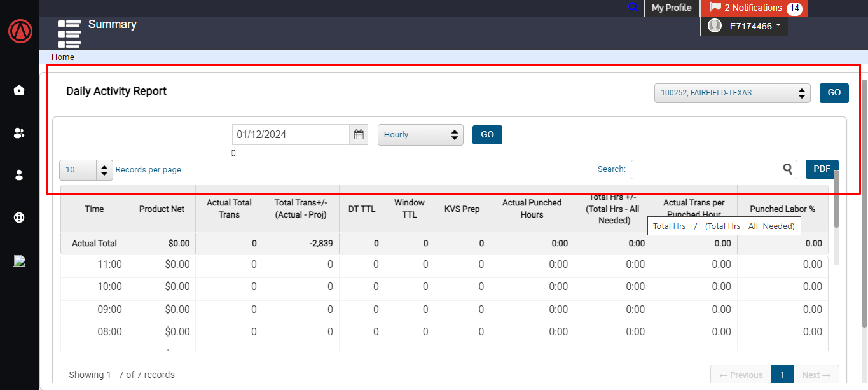Open the 100252, FAIRFIELD-TEXAS store selector
Screen dimensions: 868x390
(x=732, y=93)
